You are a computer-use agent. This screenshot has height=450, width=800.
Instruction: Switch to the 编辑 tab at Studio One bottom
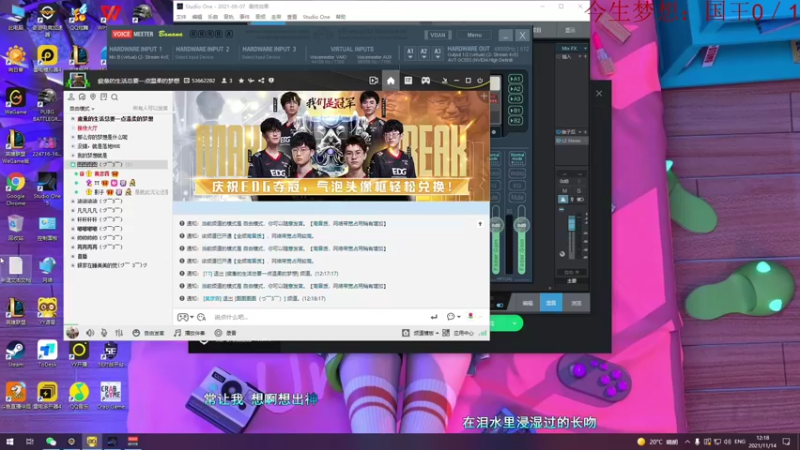click(x=528, y=303)
